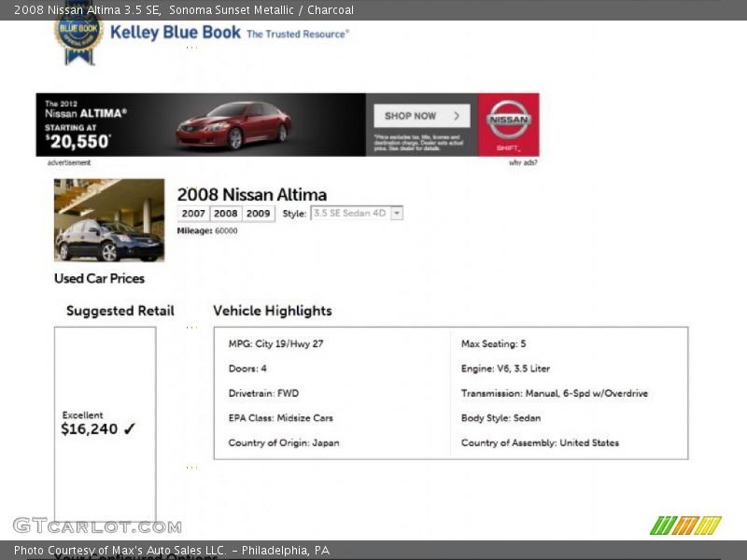The height and width of the screenshot is (560, 747).
Task: Click the Excellent price $16,240
Action: pyautogui.click(x=89, y=429)
